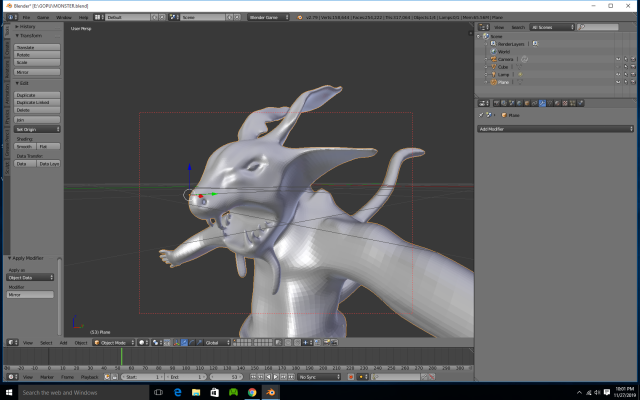The height and width of the screenshot is (400, 640).
Task: Open the Help menu
Action: tap(83, 18)
